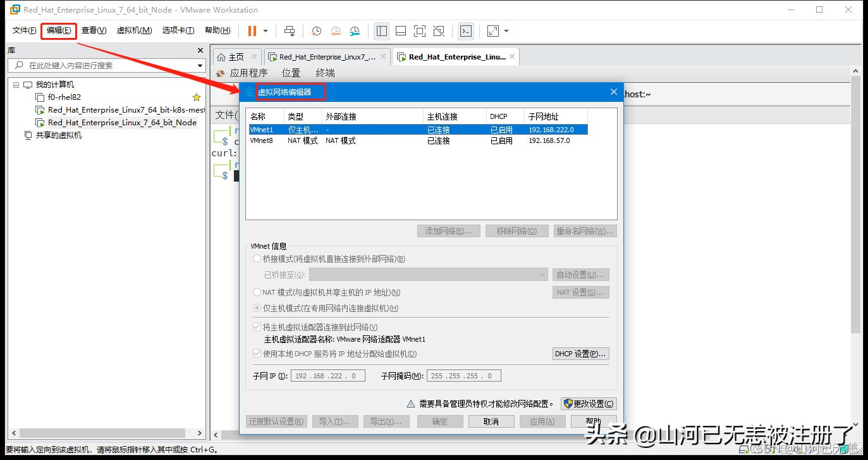Toggle the show library sidebar icon
868x460 pixels.
[382, 30]
